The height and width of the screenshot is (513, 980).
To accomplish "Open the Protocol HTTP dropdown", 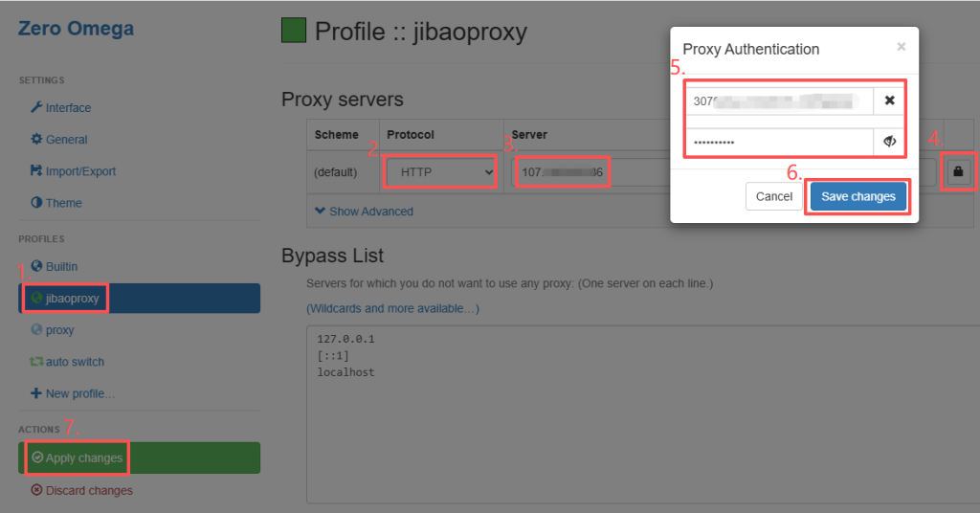I will [440, 172].
